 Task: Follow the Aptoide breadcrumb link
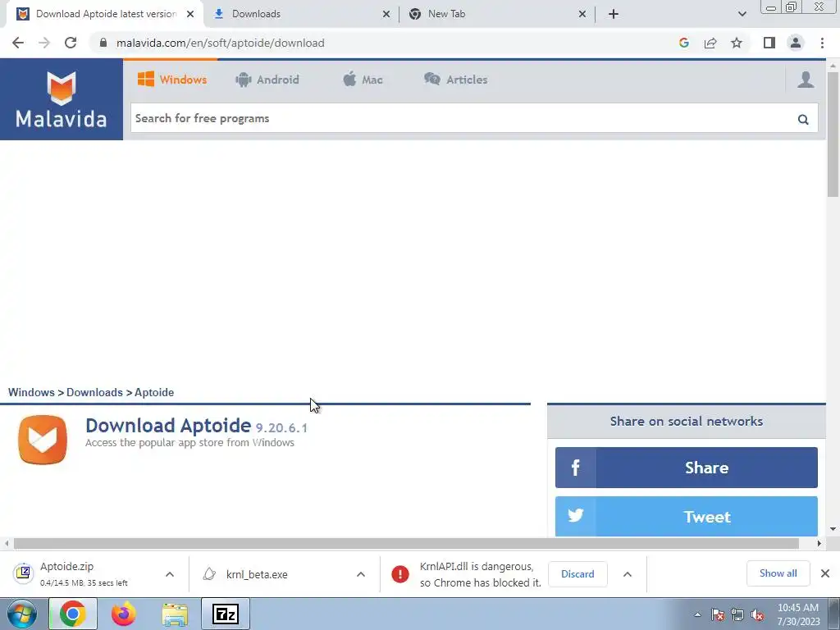[x=154, y=392]
